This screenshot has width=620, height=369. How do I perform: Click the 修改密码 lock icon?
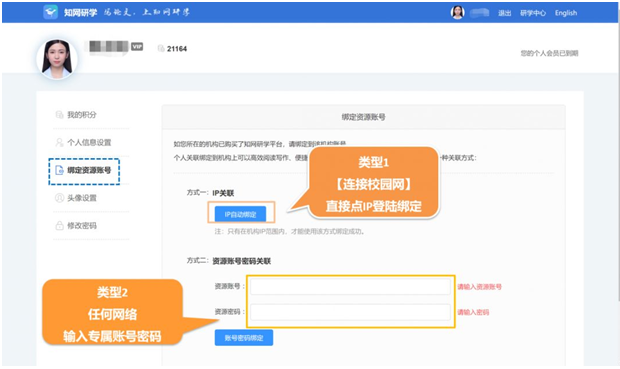(59, 226)
